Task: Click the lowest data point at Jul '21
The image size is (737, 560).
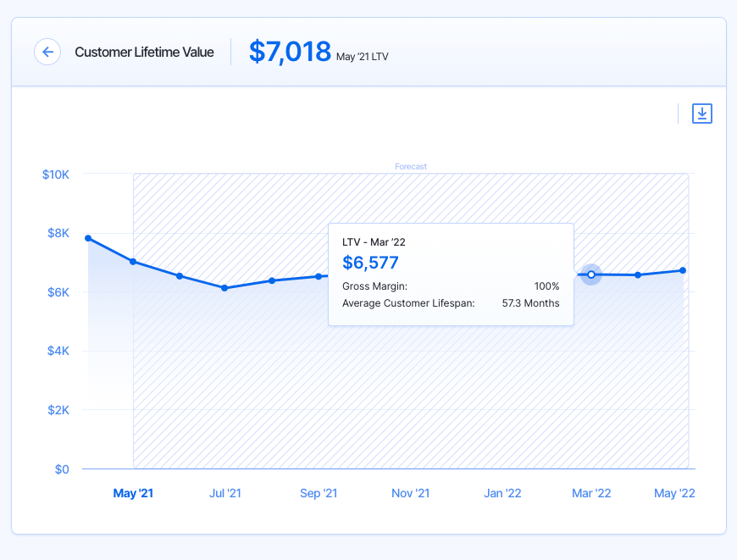Action: [x=224, y=288]
